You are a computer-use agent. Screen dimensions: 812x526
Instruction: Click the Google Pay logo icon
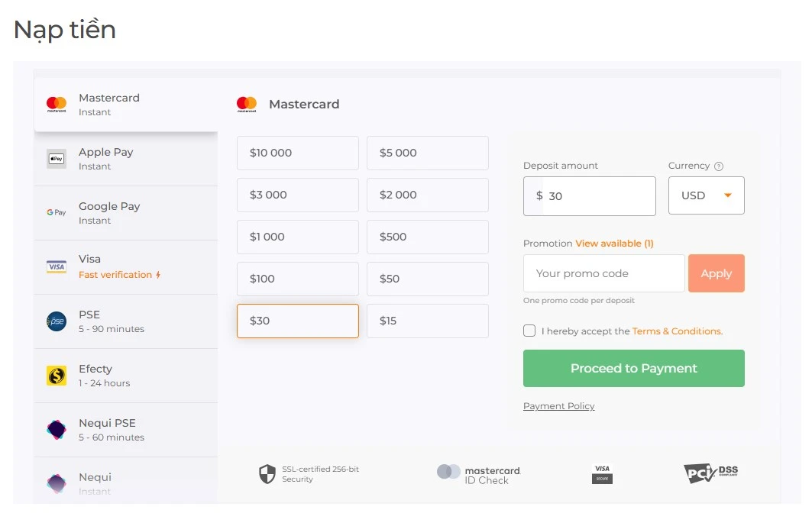pyautogui.click(x=57, y=213)
